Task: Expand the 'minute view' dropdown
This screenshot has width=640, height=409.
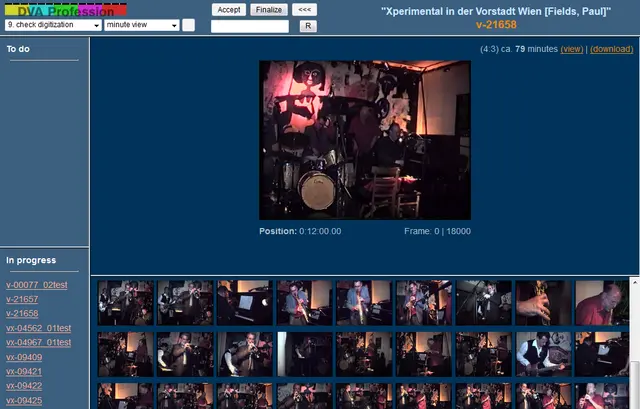Action: pos(140,25)
